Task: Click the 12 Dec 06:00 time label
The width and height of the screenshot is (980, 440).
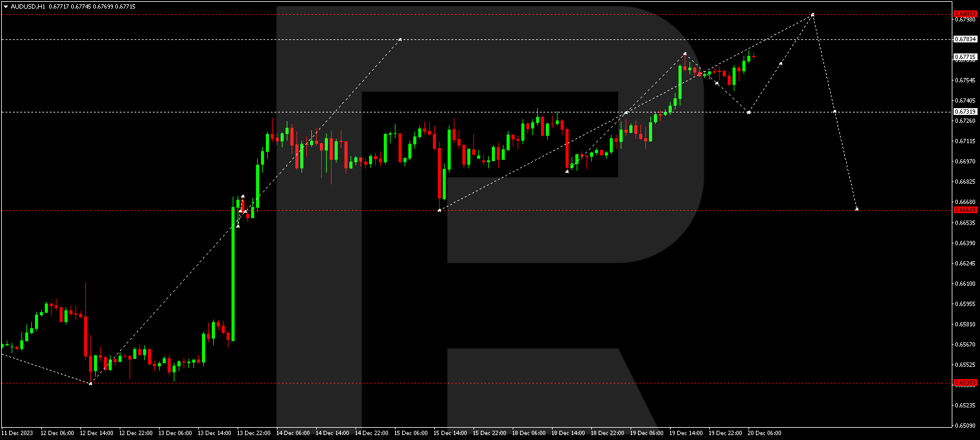Action: point(57,433)
